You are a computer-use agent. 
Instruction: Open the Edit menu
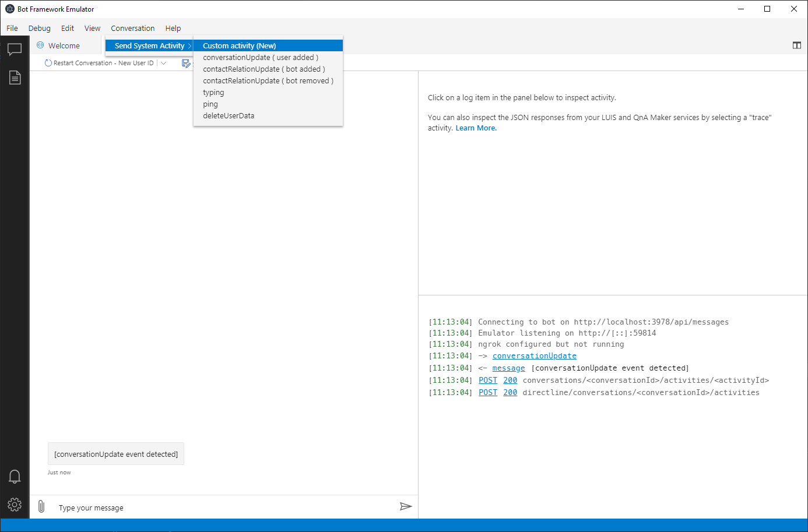tap(68, 28)
